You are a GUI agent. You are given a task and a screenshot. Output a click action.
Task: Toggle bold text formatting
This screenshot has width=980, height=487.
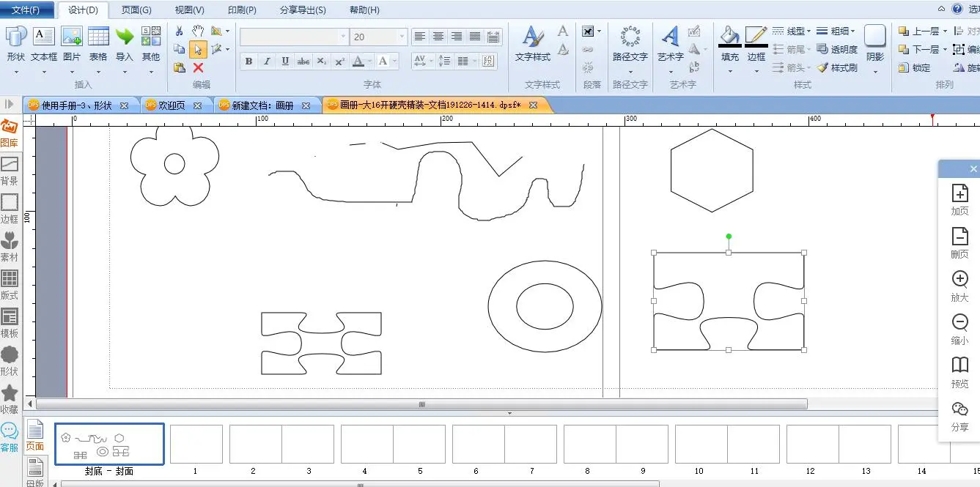(249, 62)
